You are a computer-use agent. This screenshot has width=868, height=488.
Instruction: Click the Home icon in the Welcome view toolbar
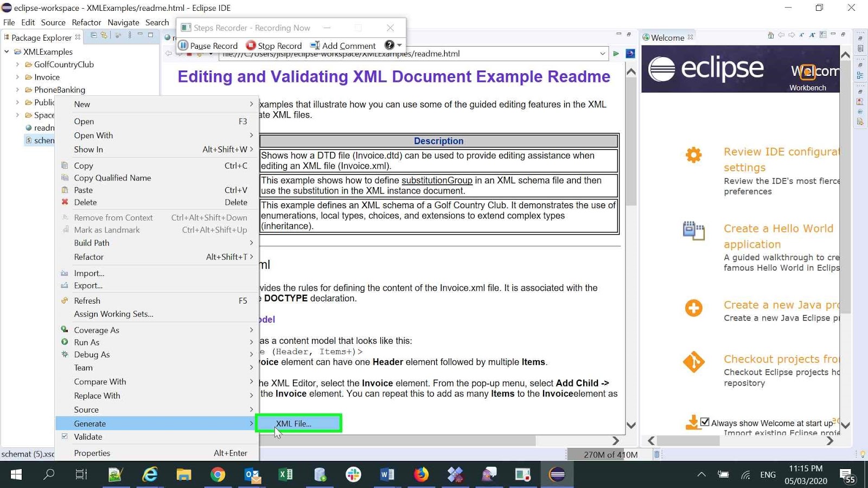coord(770,36)
